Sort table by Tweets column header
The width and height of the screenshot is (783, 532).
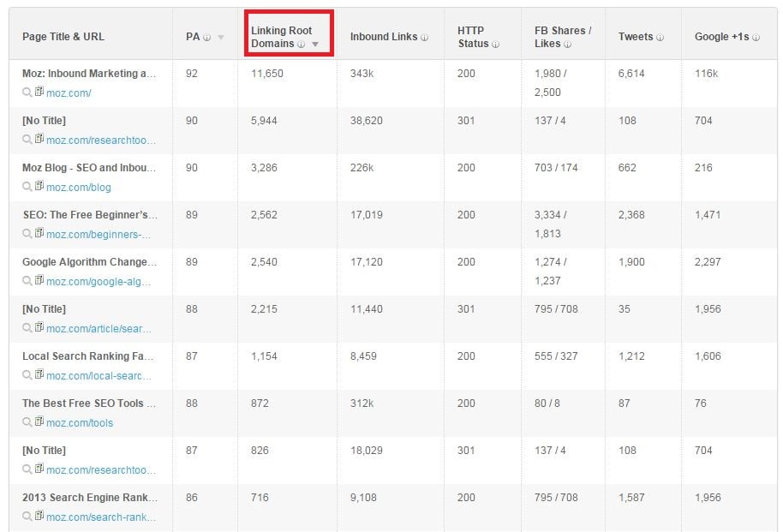(635, 37)
